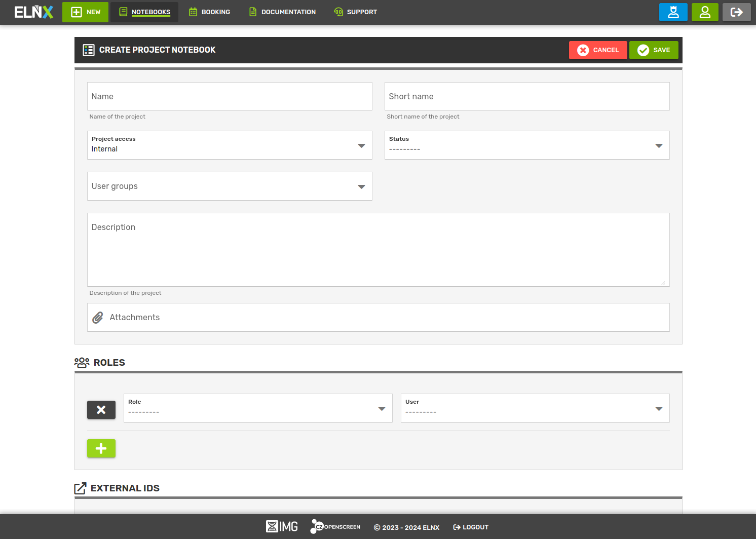Click the ELNX logo
Screen dimensions: 756x539
33,12
